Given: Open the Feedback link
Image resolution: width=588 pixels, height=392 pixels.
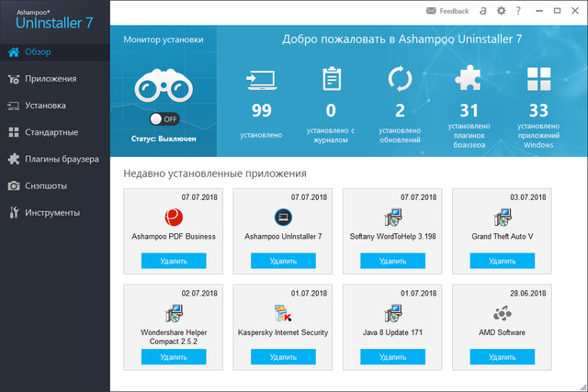Looking at the screenshot, I should (454, 11).
